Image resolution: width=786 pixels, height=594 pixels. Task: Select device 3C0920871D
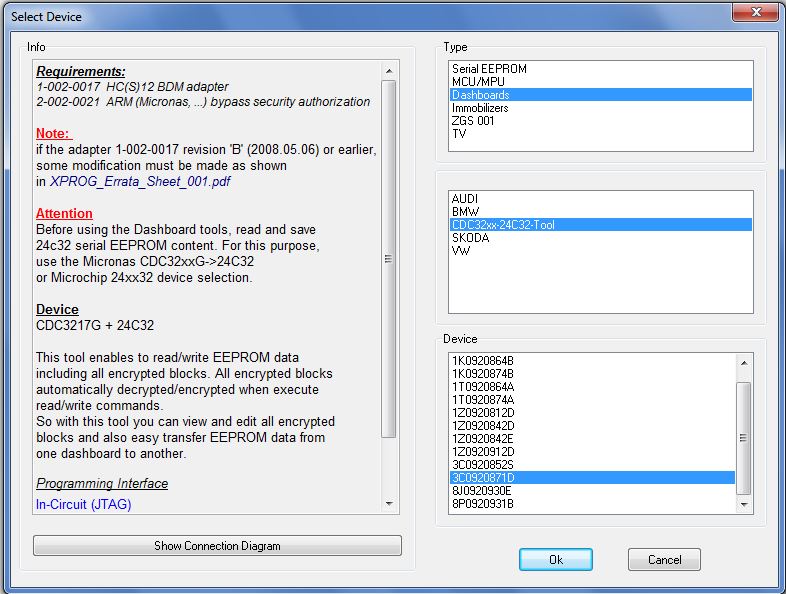(x=593, y=478)
